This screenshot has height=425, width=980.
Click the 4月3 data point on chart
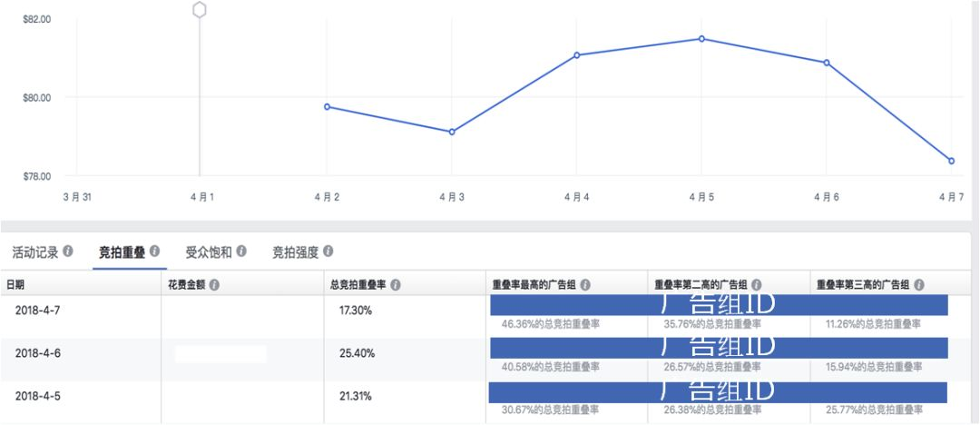(452, 132)
